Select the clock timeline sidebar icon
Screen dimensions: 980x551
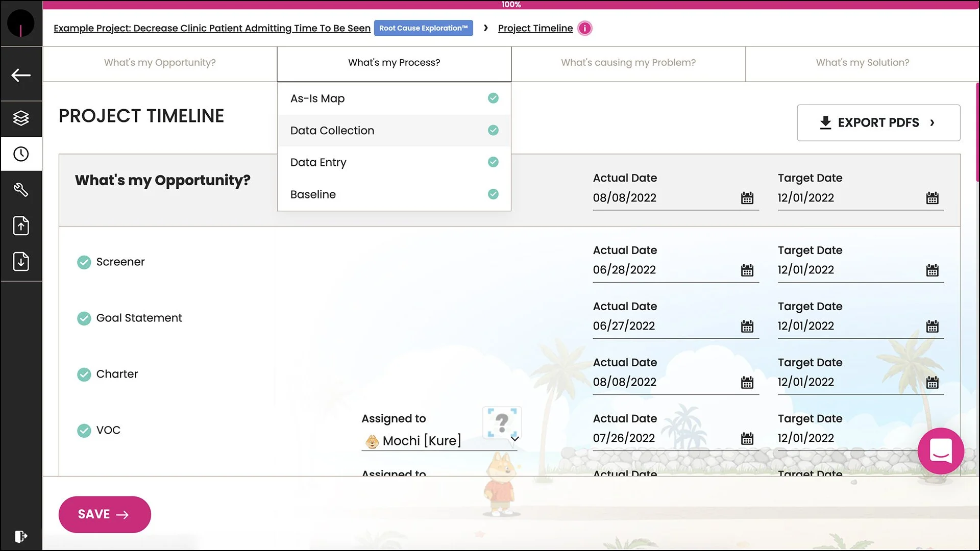[x=21, y=154]
